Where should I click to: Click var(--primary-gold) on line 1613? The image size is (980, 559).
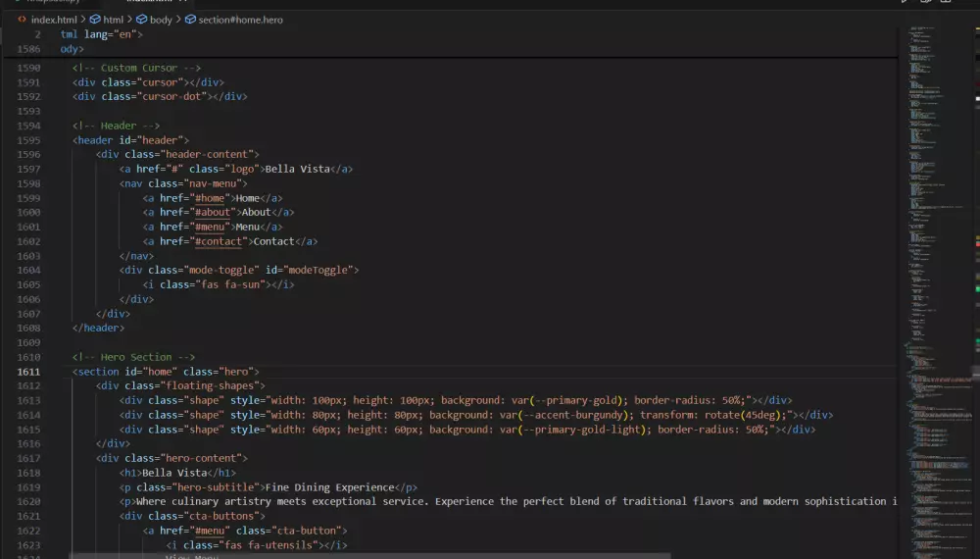568,400
